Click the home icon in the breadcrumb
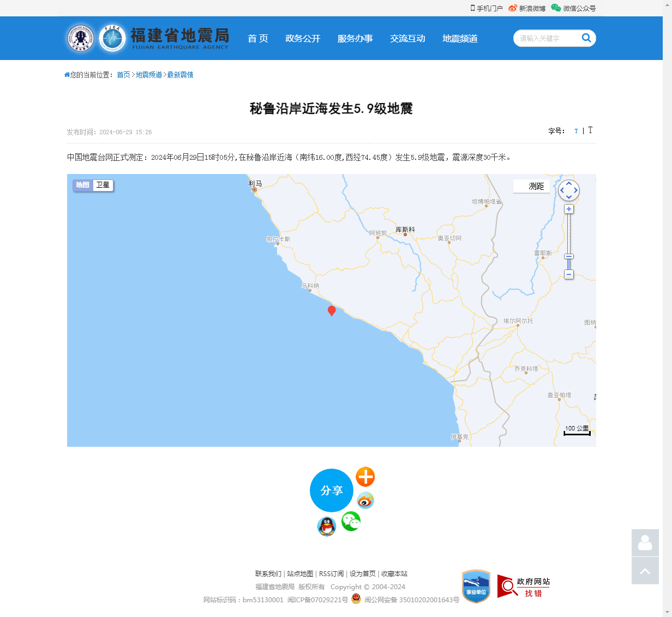Image resolution: width=672 pixels, height=617 pixels. tap(67, 75)
